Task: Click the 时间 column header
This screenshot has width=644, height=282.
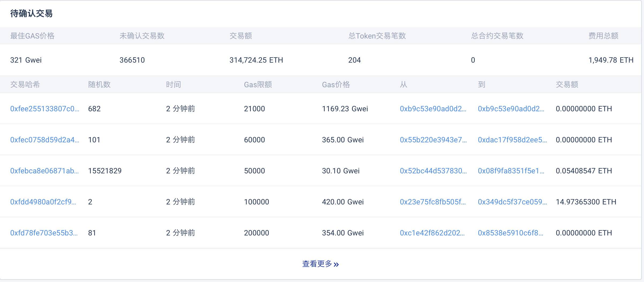Action: [173, 85]
